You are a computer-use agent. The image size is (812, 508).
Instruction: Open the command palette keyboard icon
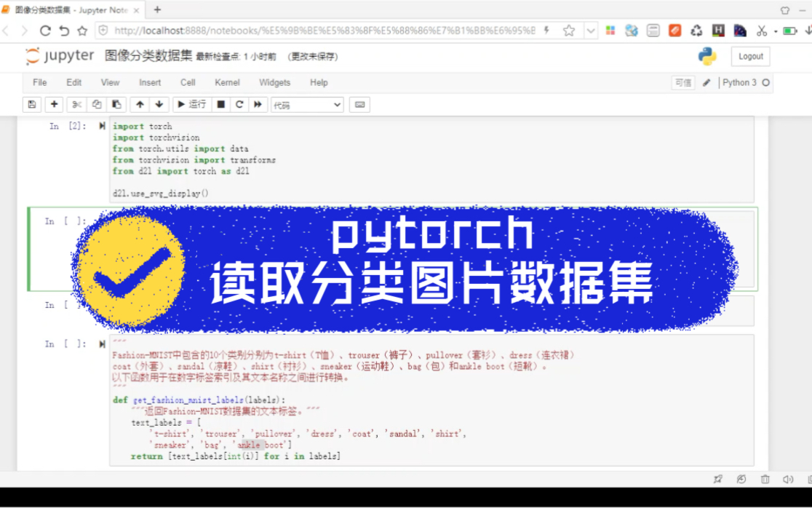(x=360, y=105)
